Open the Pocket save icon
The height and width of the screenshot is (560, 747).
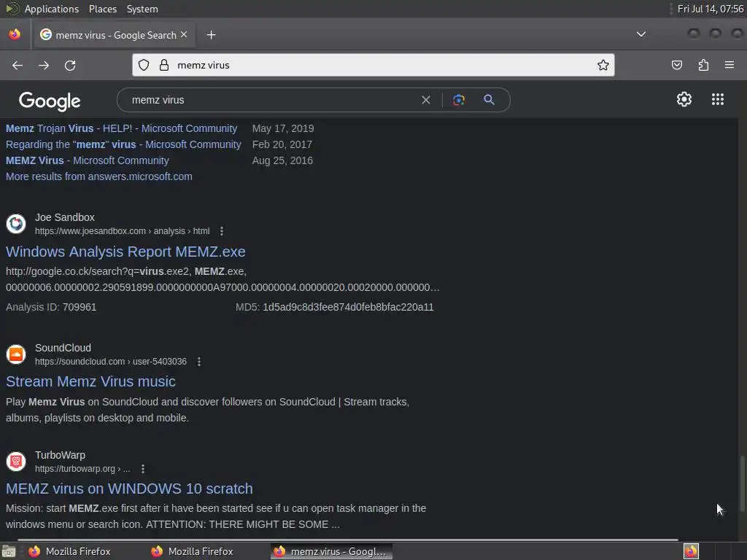pyautogui.click(x=676, y=65)
